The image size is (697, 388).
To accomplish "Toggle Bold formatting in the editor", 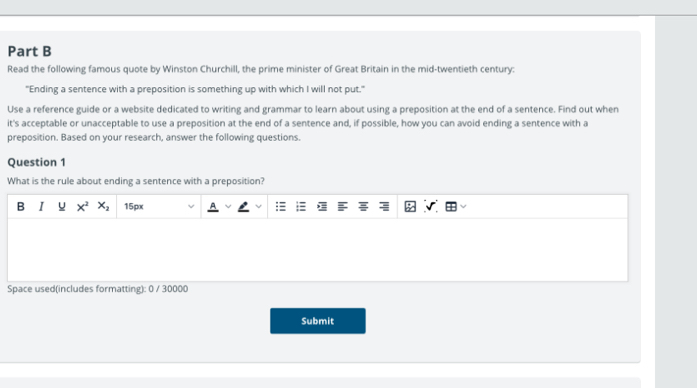I will (x=20, y=206).
